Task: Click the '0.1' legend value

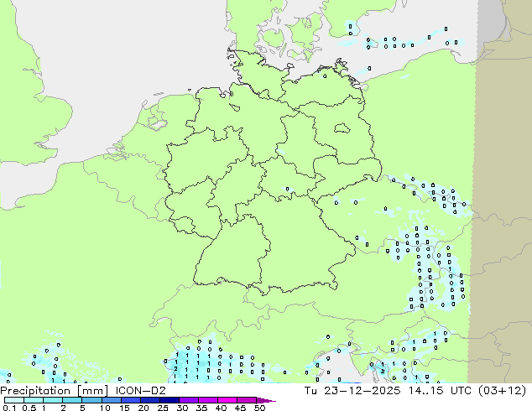Action: pyautogui.click(x=9, y=408)
